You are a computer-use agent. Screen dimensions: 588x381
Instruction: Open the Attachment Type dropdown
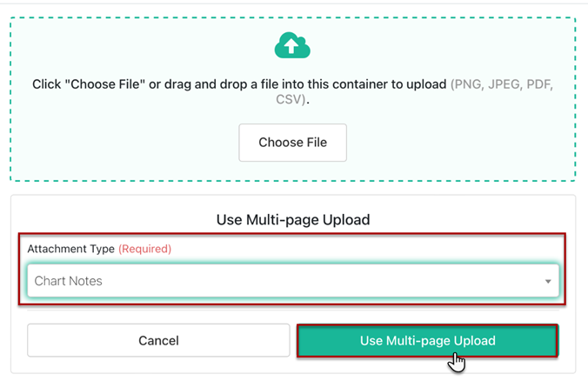tap(292, 281)
